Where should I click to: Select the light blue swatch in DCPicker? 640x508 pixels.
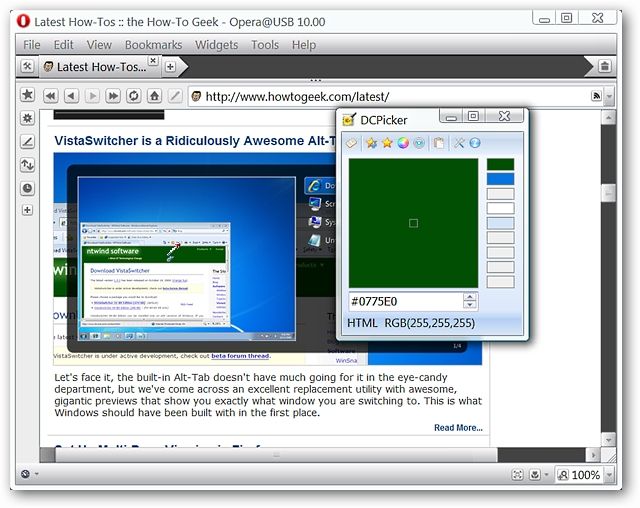coord(500,223)
